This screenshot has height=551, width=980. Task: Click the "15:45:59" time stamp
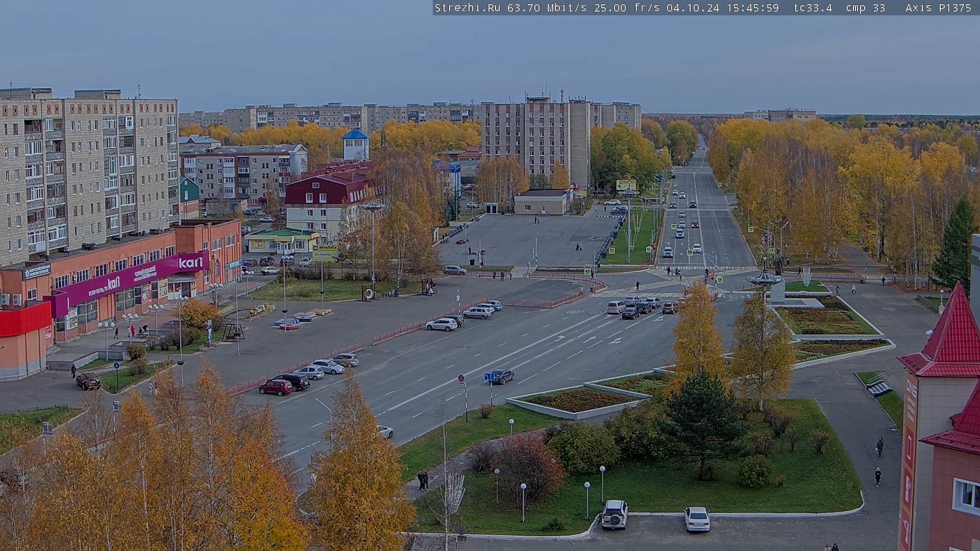(x=752, y=8)
